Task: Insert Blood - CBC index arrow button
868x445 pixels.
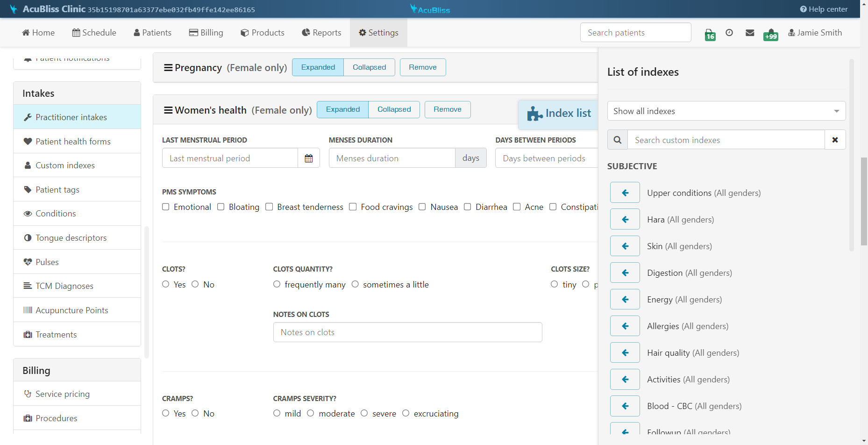Action: 625,406
